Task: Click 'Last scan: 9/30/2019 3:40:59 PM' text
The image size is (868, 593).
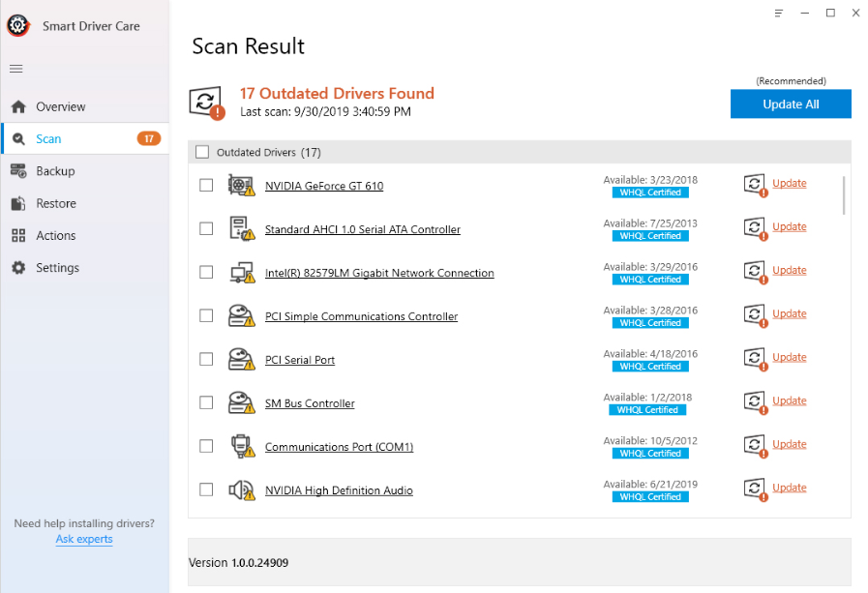Action: coord(325,112)
